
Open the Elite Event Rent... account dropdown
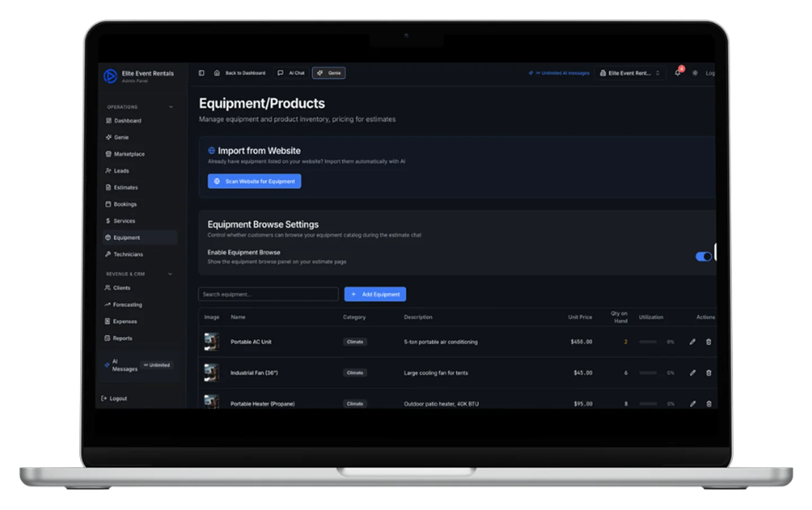tap(629, 73)
